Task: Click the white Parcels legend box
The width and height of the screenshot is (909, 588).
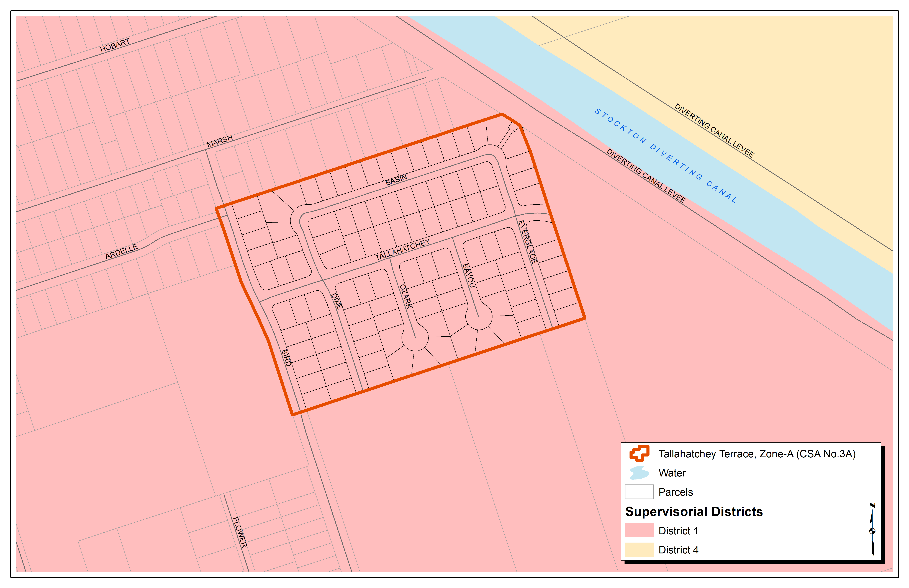Action: pos(639,492)
